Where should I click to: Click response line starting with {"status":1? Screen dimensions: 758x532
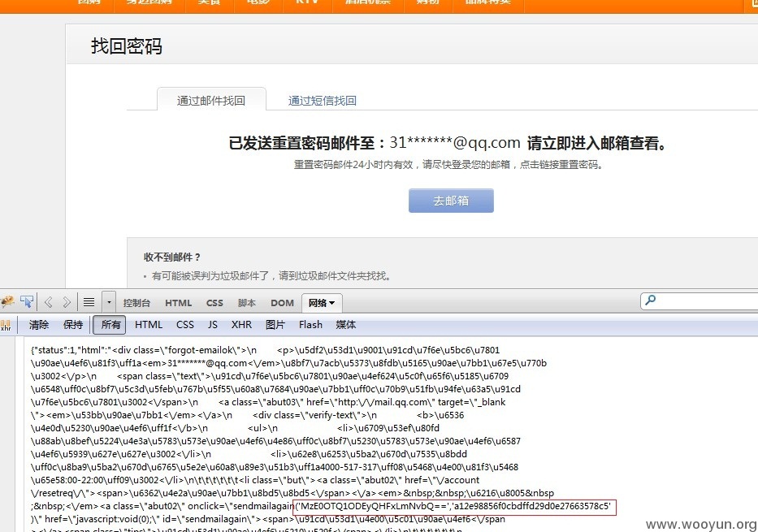click(265, 350)
